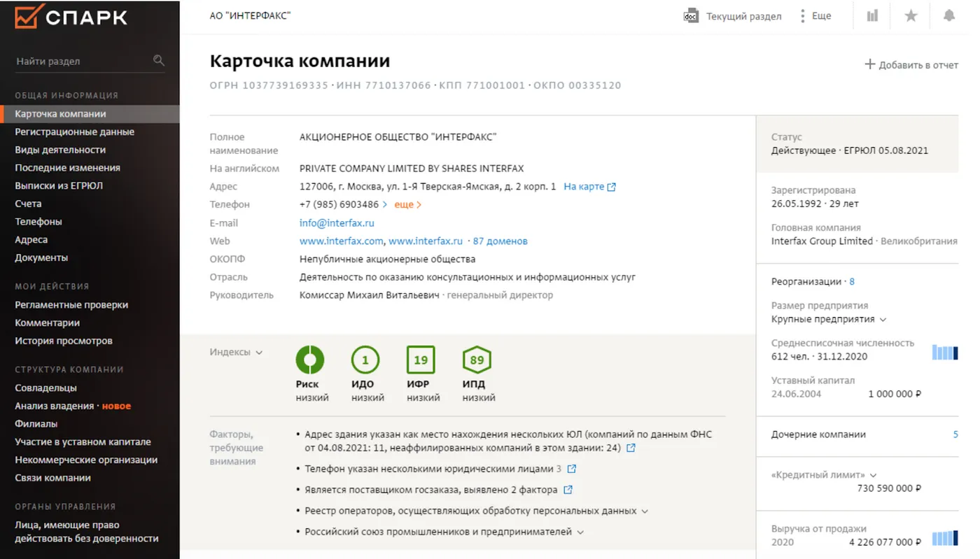Viewport: 980px width, 559px height.
Task: Click the 'Добавить в отчет' button
Action: coord(911,64)
